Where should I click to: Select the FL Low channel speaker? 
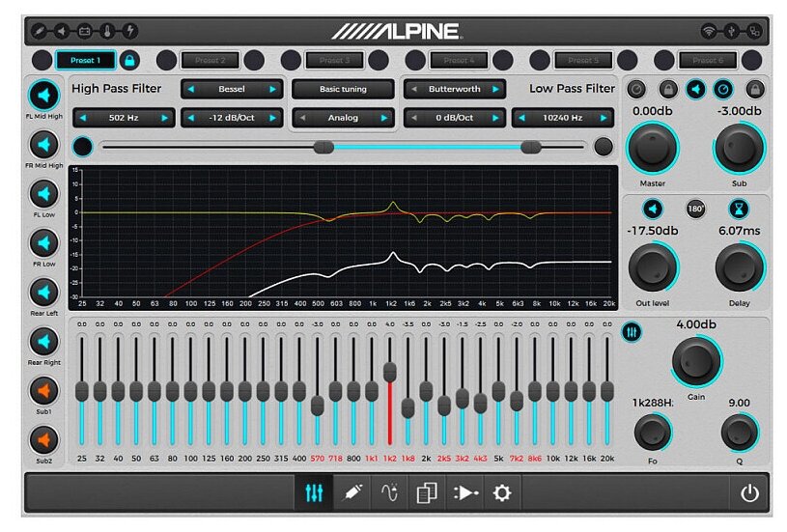(x=44, y=194)
